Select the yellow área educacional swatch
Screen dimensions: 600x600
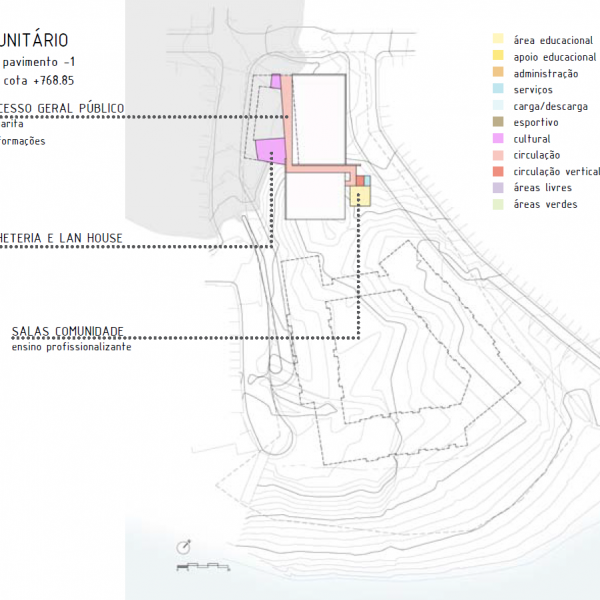[x=498, y=41]
